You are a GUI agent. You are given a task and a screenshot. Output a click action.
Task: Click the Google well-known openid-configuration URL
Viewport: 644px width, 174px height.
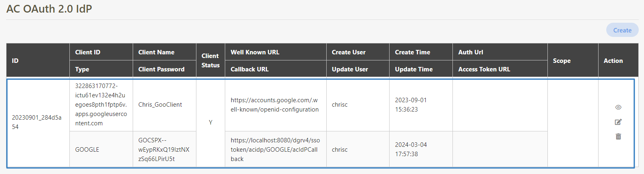tap(274, 105)
